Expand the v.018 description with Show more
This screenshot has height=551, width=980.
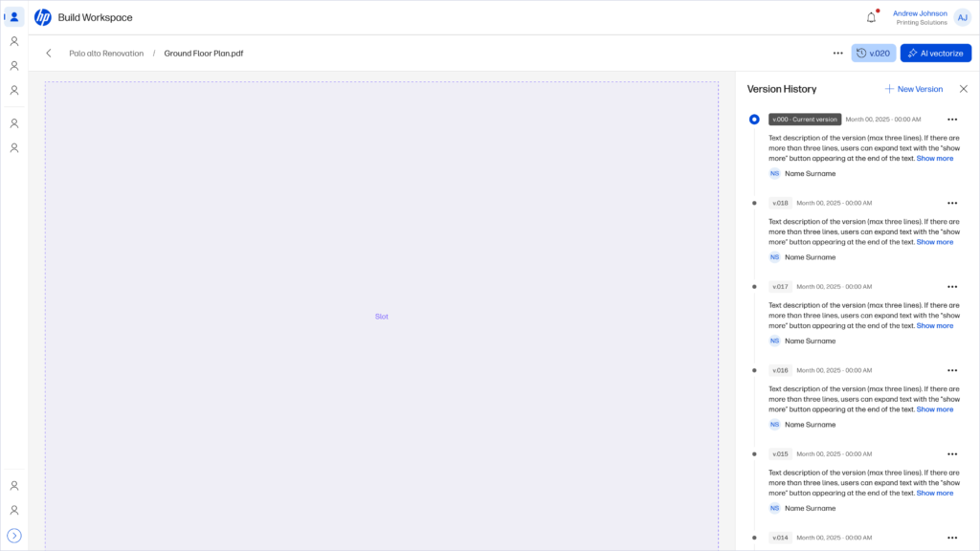934,242
